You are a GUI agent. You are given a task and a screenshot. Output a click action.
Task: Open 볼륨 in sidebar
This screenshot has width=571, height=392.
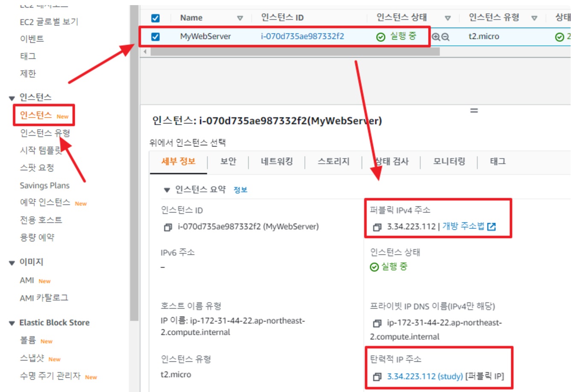click(28, 340)
